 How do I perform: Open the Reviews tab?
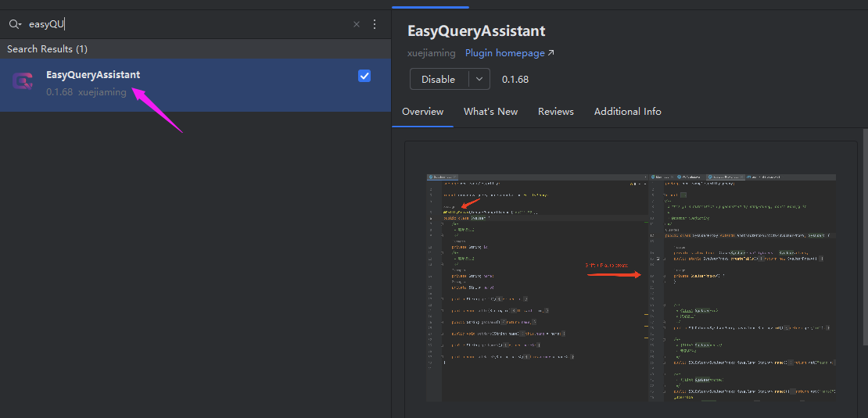556,112
